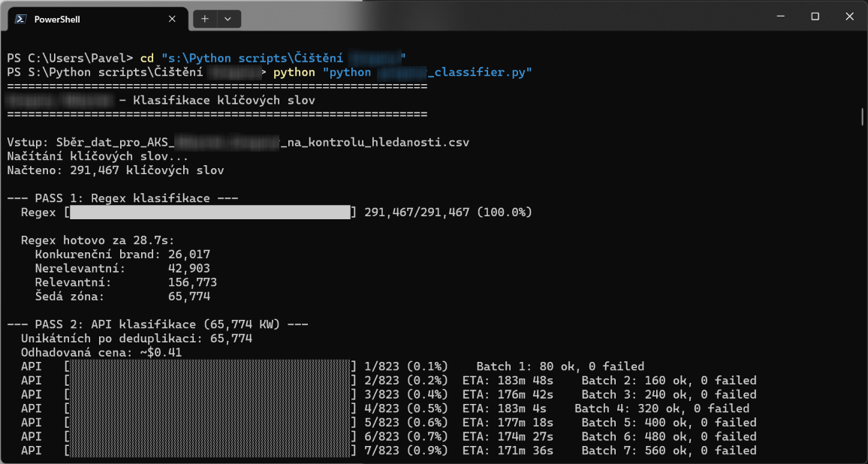Maximize the terminal window
Screen dimensions: 868x464
click(815, 17)
